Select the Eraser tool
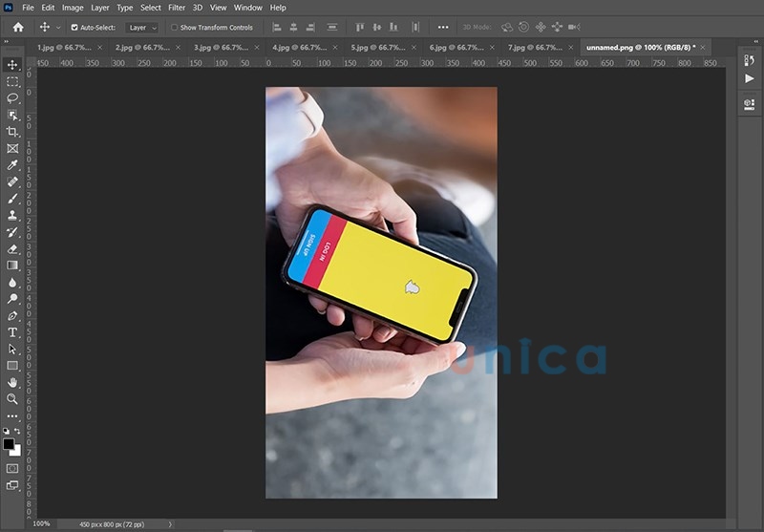The width and height of the screenshot is (764, 532). click(x=12, y=248)
